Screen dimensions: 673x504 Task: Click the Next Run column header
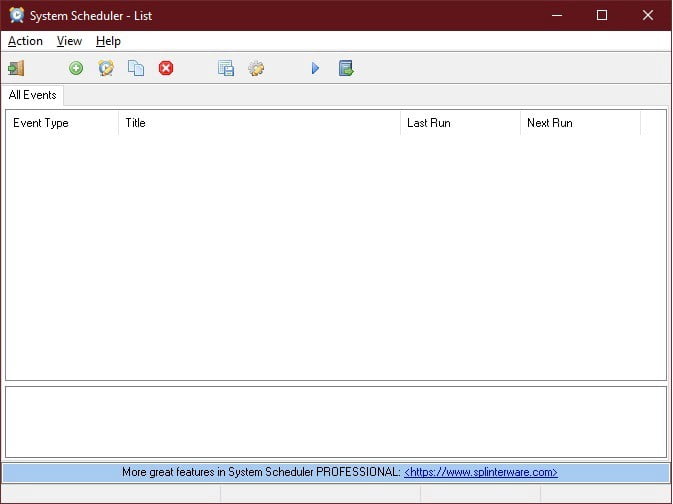[x=580, y=123]
